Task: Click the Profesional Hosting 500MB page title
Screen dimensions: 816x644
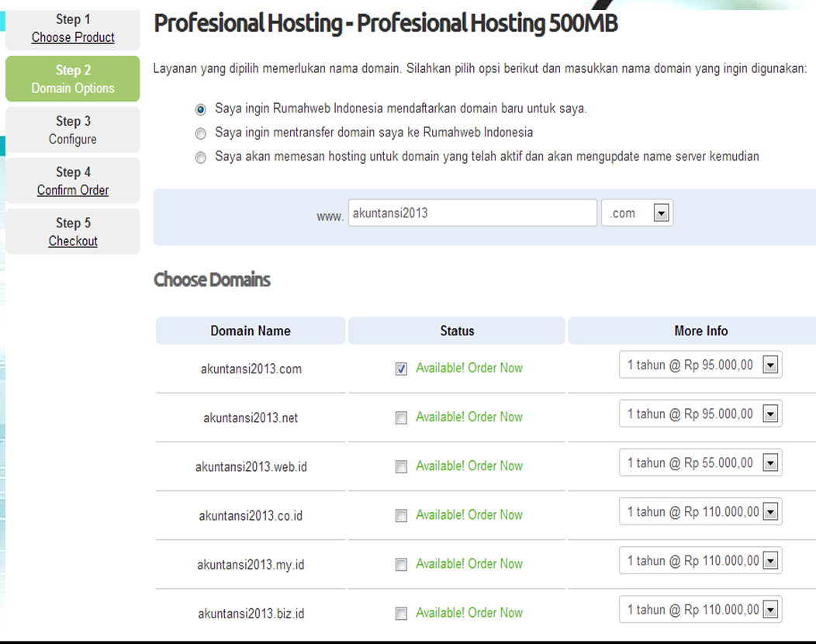Action: 386,23
